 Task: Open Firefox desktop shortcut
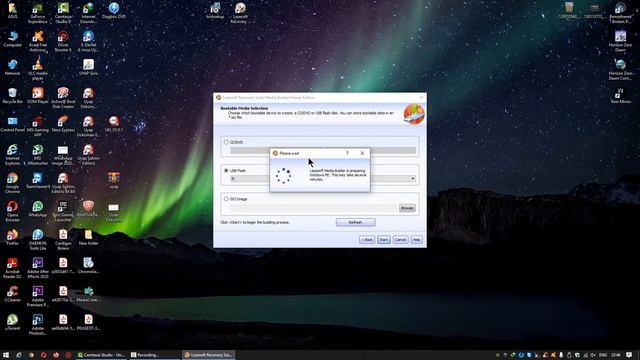point(13,237)
